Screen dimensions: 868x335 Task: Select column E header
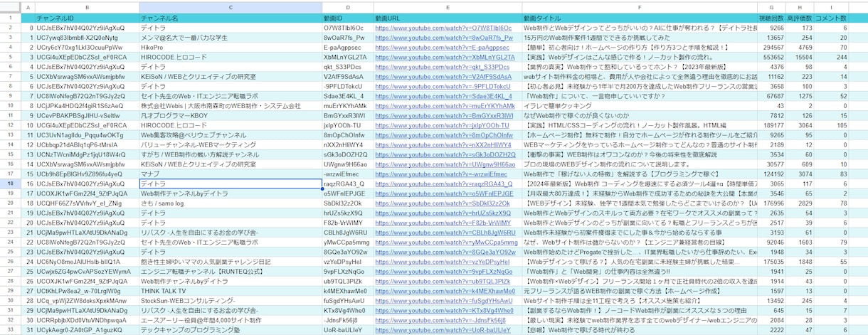point(448,7)
